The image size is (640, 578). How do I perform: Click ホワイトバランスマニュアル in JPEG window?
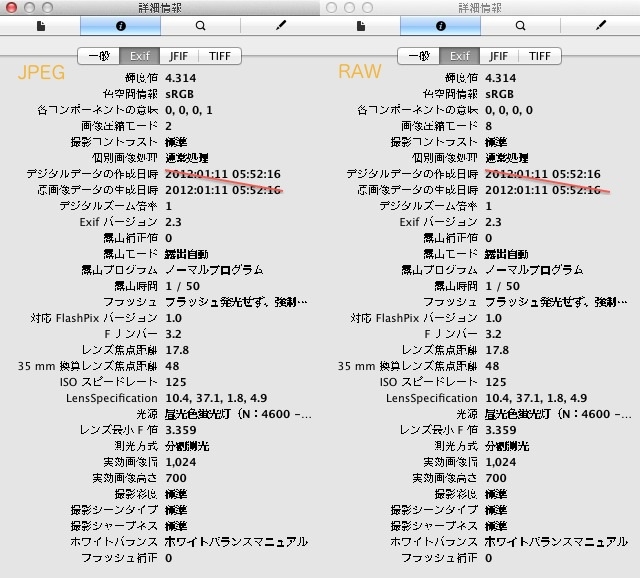click(236, 542)
